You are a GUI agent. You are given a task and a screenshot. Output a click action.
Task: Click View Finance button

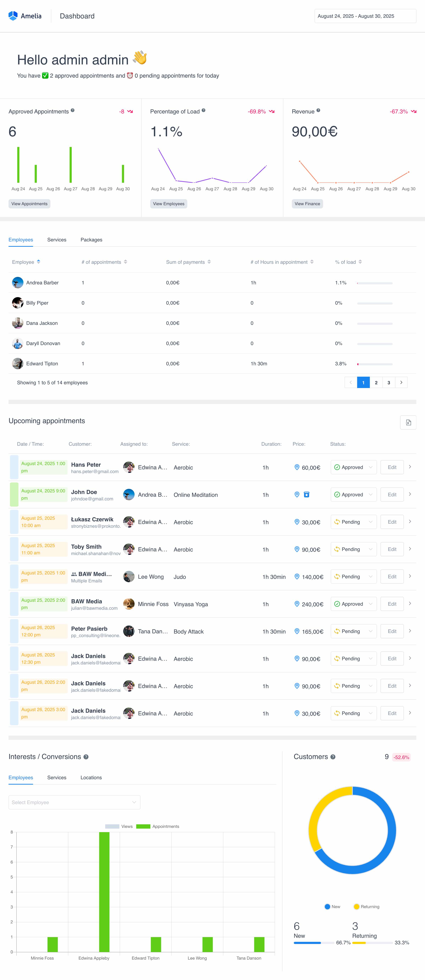(x=307, y=204)
